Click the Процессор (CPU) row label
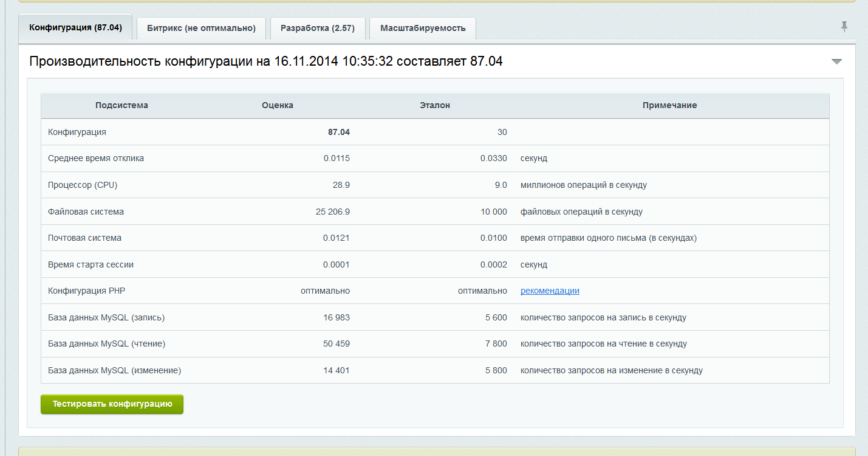This screenshot has width=868, height=456. coord(83,185)
